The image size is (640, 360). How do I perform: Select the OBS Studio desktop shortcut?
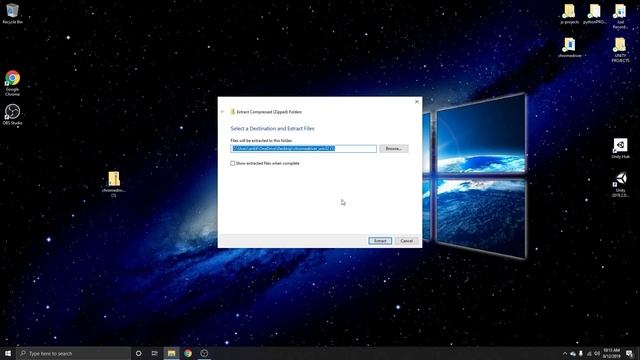click(12, 114)
